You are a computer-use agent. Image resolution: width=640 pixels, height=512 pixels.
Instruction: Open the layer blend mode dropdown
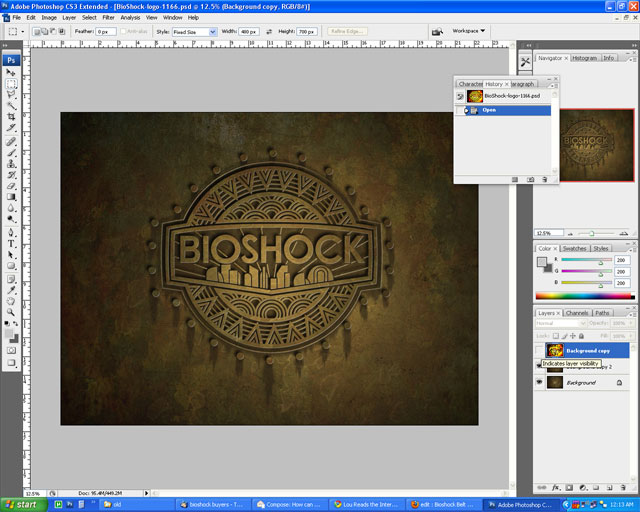click(561, 323)
